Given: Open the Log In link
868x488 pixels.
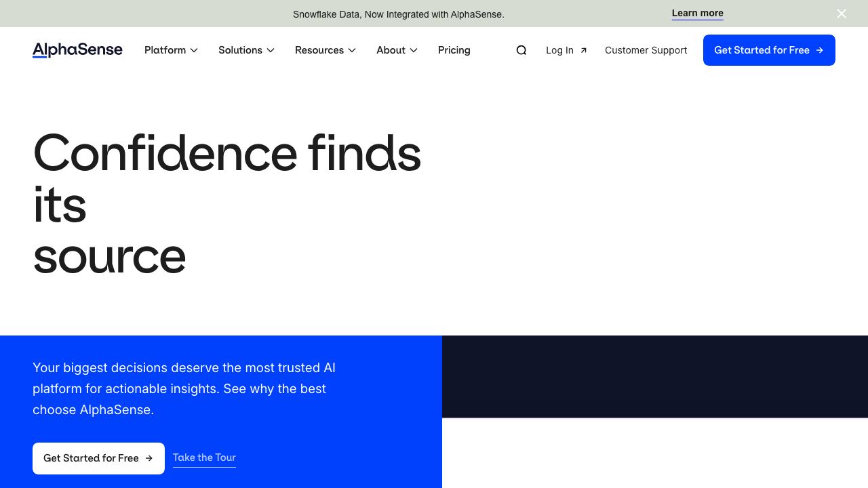Looking at the screenshot, I should click(x=566, y=50).
